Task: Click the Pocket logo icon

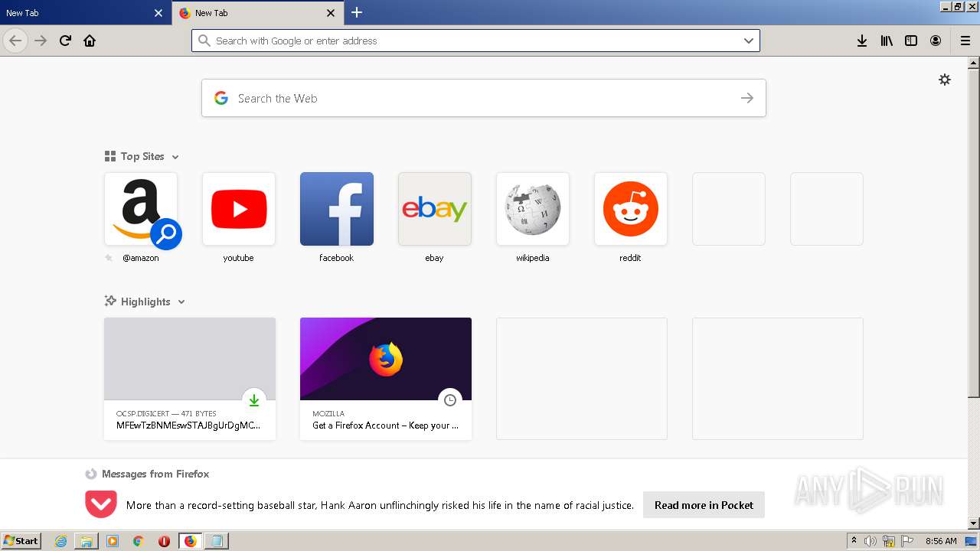Action: tap(101, 504)
